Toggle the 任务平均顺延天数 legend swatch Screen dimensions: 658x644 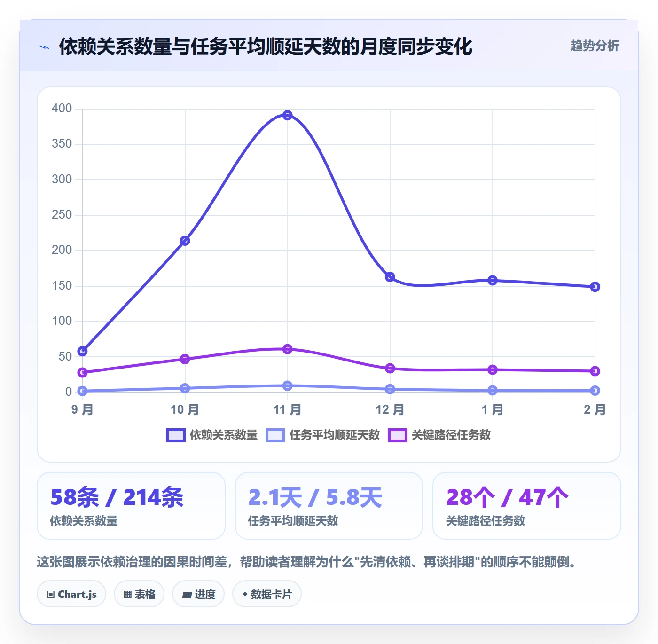(275, 435)
